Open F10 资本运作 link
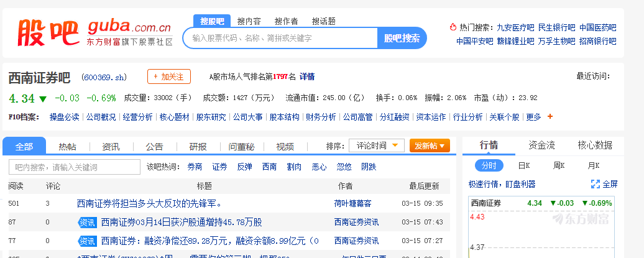 pos(431,117)
